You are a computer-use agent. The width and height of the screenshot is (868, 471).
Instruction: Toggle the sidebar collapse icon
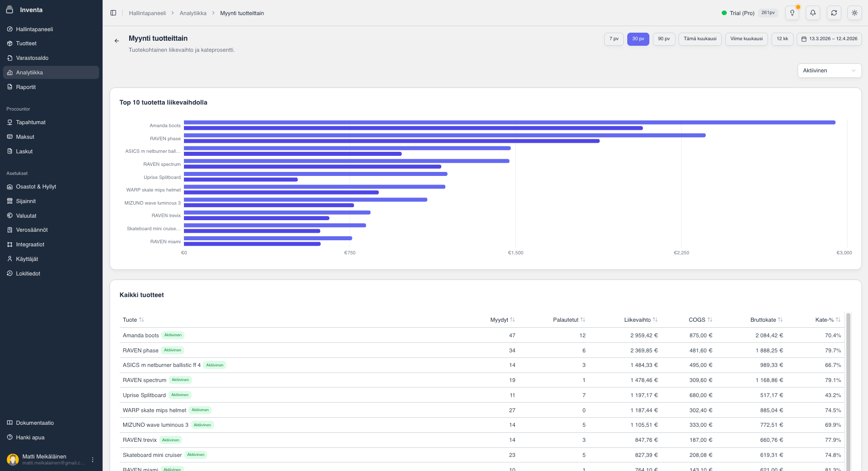tap(113, 13)
